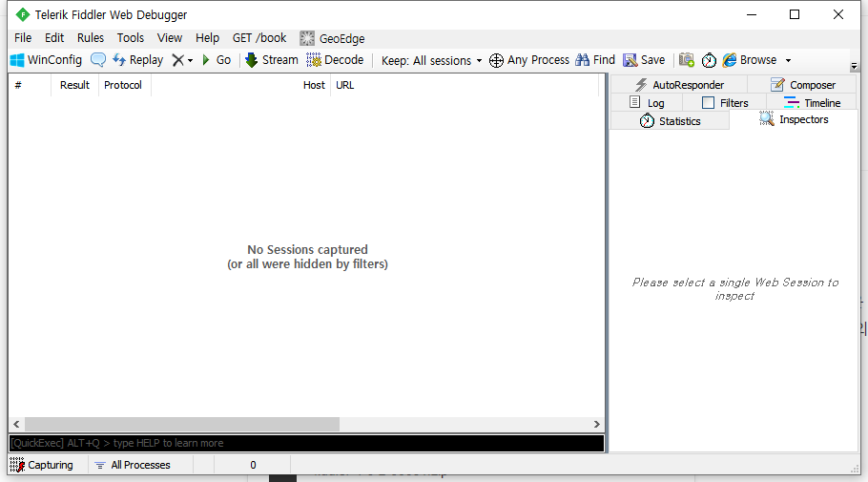
Task: Click the All Processes filter in status bar
Action: click(133, 465)
